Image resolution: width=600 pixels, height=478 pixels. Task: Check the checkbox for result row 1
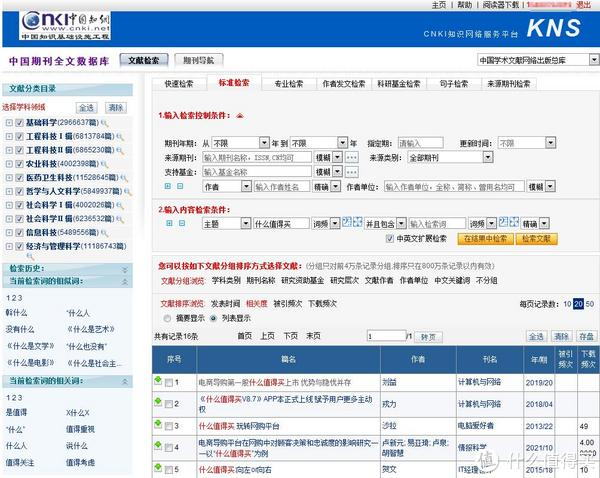pos(168,383)
